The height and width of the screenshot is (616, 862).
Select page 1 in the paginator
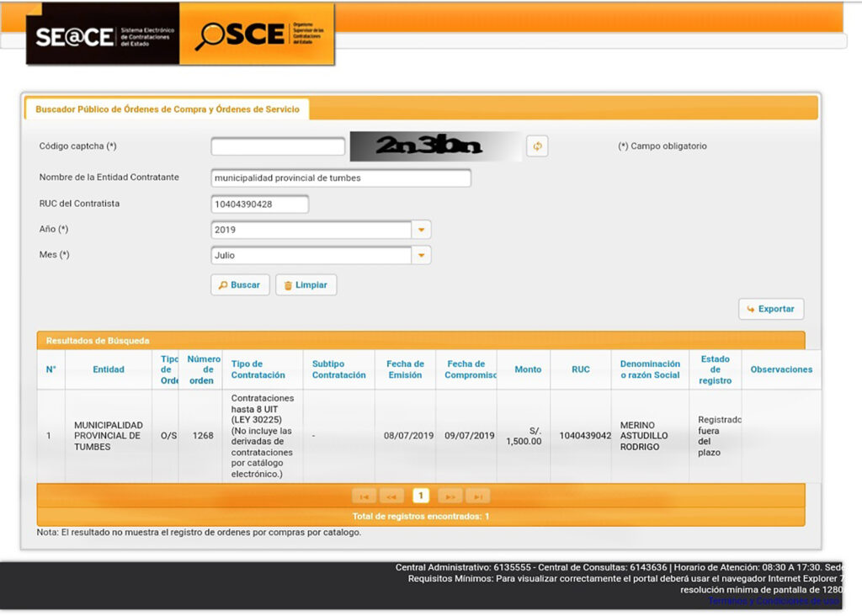421,496
